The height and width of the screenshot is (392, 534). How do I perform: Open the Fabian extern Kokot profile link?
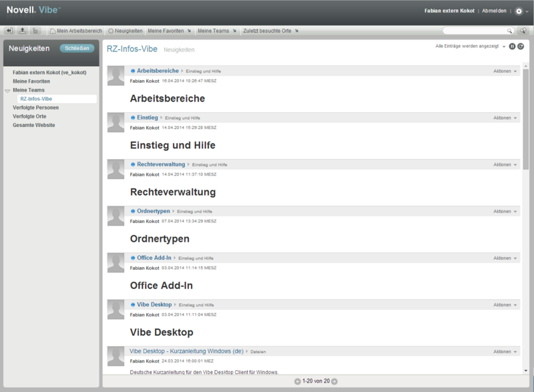point(449,11)
